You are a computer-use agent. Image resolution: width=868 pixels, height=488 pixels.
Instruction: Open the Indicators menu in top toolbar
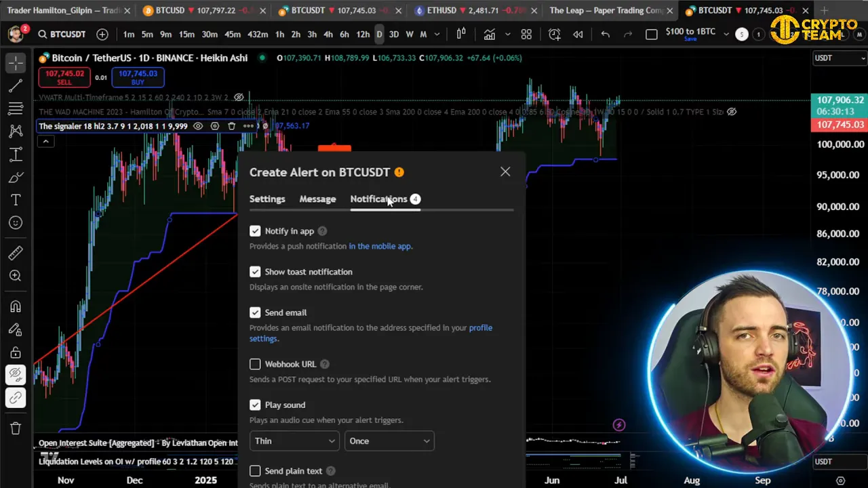point(489,35)
